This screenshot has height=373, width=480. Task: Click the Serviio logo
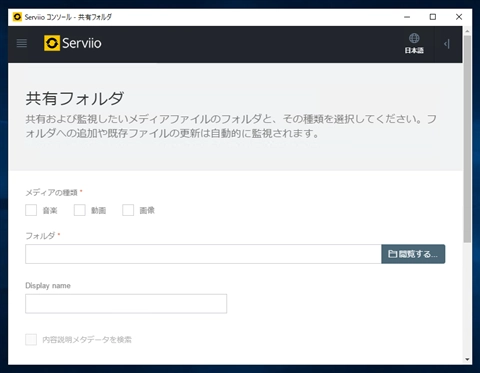pos(72,43)
